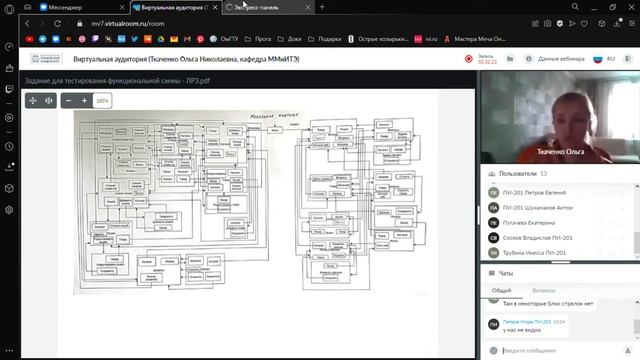Viewport: 640px width, 360px height.
Task: Switch to the Общий chat tab
Action: click(x=501, y=290)
